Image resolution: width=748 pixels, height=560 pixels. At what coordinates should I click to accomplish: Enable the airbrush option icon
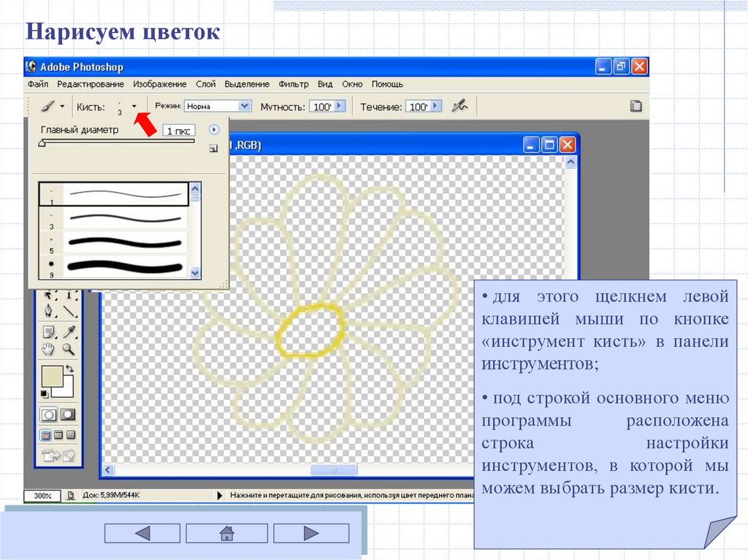(x=459, y=106)
